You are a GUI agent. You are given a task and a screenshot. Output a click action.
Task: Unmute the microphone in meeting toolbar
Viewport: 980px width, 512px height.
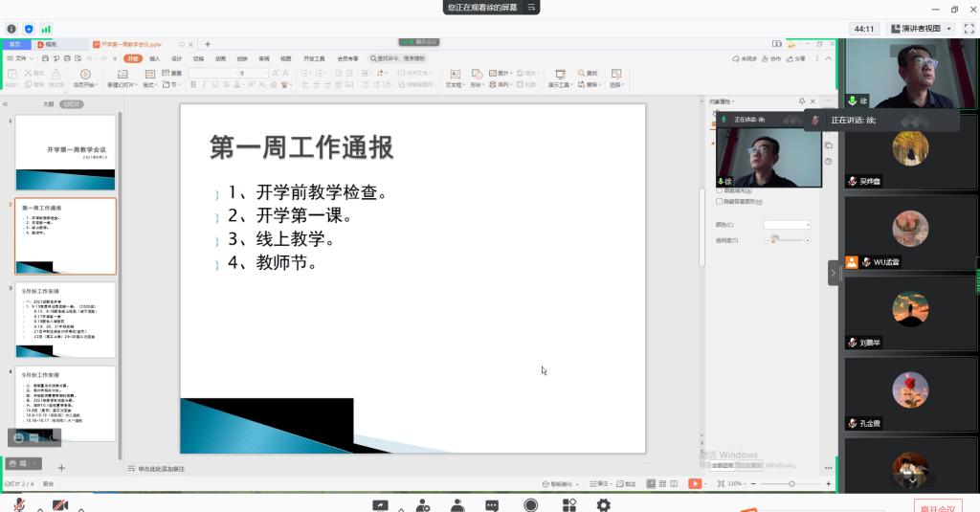coord(19,505)
